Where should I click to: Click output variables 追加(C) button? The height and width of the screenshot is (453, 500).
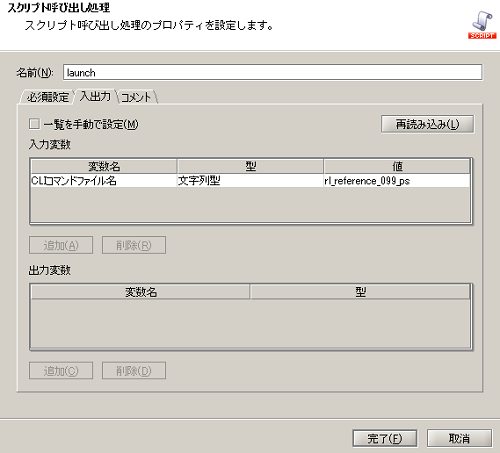(x=61, y=371)
